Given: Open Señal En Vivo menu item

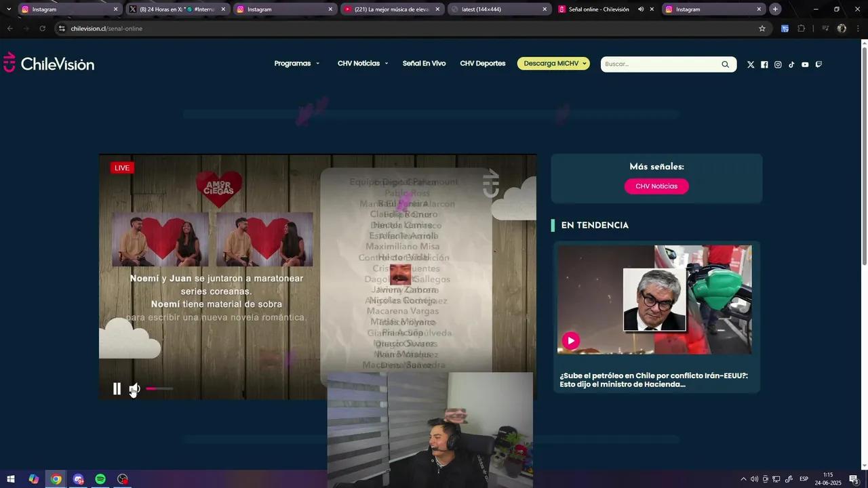Looking at the screenshot, I should [424, 64].
